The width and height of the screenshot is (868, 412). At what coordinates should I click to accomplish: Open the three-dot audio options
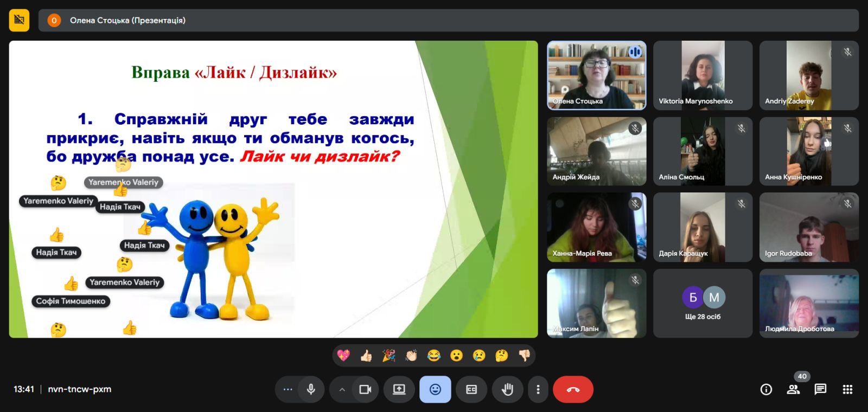(288, 389)
